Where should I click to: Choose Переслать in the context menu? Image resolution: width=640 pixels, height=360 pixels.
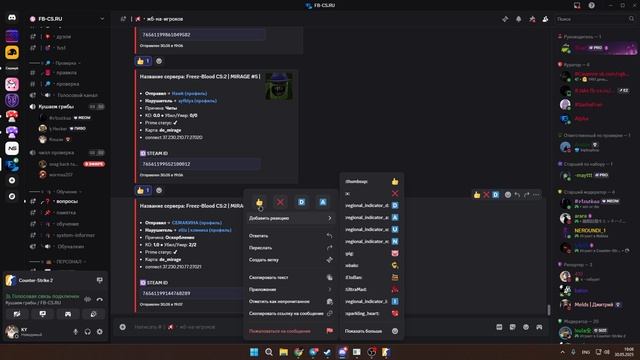(x=290, y=248)
